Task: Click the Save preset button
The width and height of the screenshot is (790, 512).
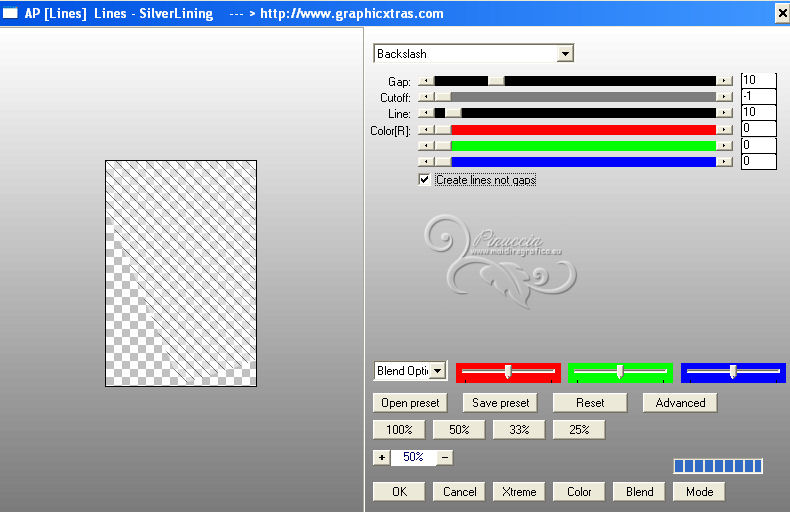Action: point(500,403)
